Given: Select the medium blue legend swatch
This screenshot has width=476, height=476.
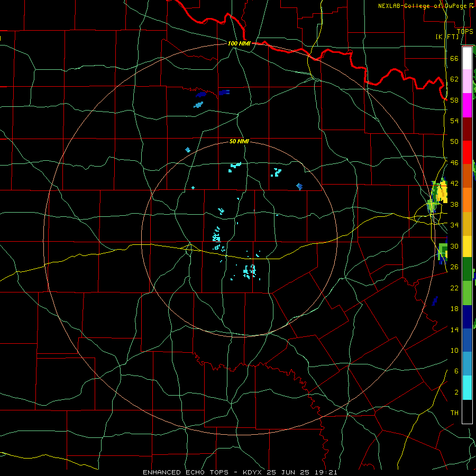Looking at the screenshot, I should click(467, 340).
